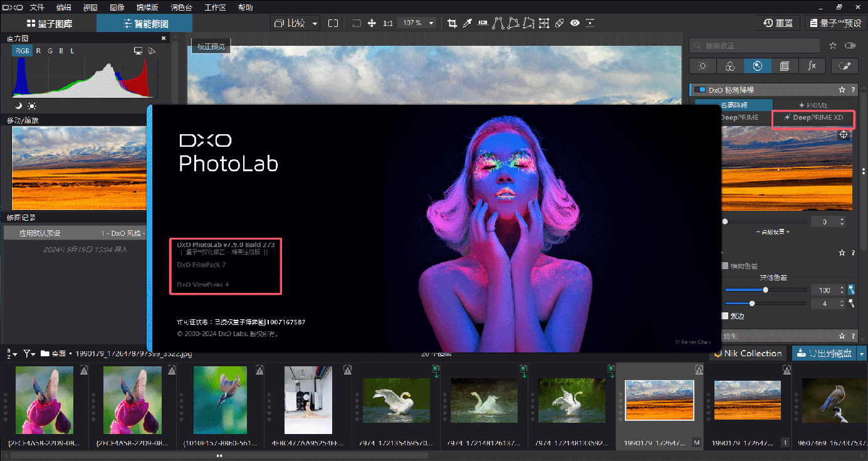Click the magic wand beside value 100

[851, 290]
